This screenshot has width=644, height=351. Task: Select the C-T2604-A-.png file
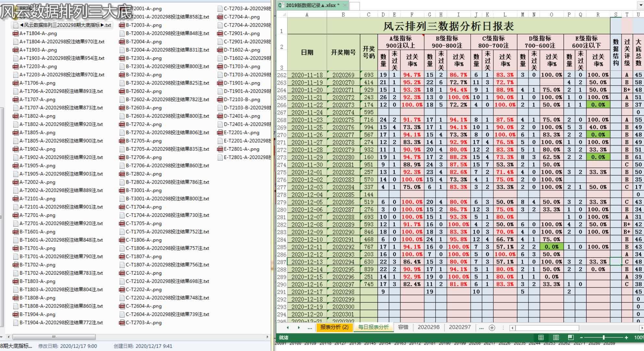pos(141,306)
